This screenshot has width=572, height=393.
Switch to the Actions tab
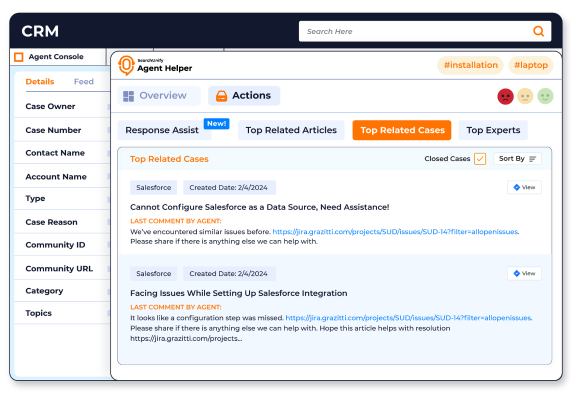[244, 96]
